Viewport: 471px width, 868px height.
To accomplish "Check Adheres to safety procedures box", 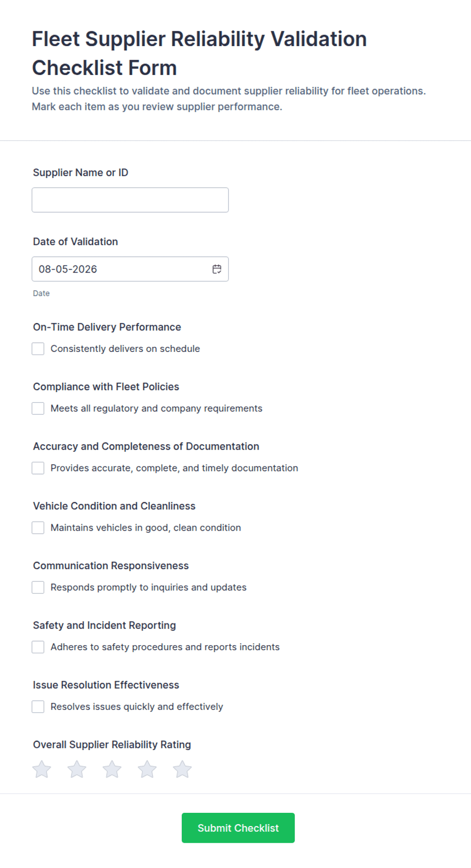I will pos(38,647).
